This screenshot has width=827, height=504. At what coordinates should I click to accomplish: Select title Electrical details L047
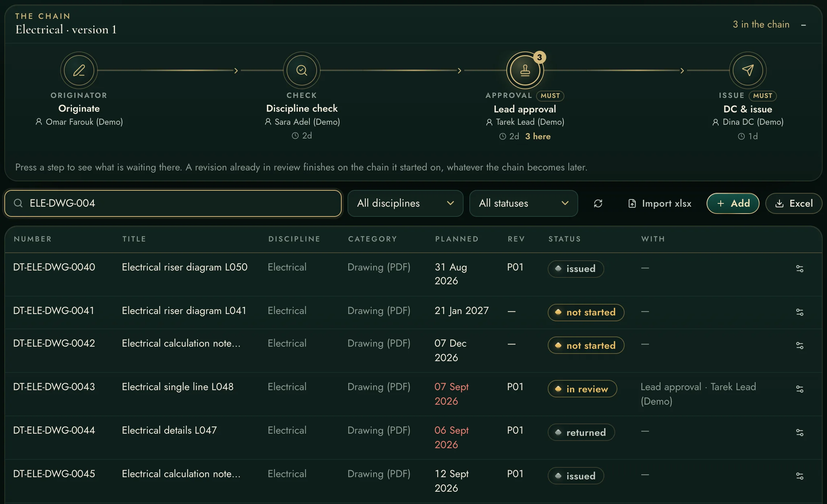point(169,430)
